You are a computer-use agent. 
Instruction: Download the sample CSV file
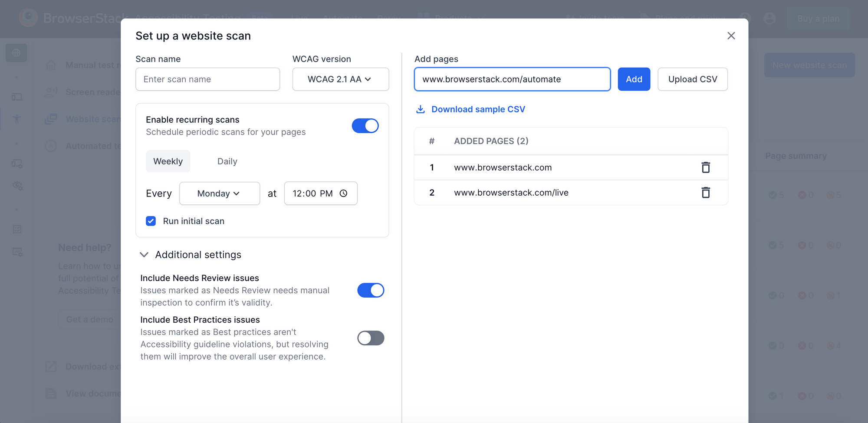pyautogui.click(x=478, y=109)
